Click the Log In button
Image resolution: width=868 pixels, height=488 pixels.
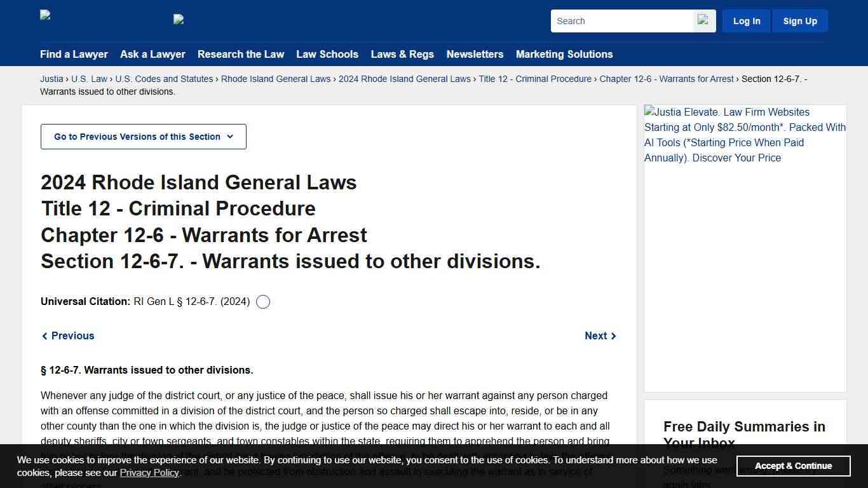click(746, 20)
